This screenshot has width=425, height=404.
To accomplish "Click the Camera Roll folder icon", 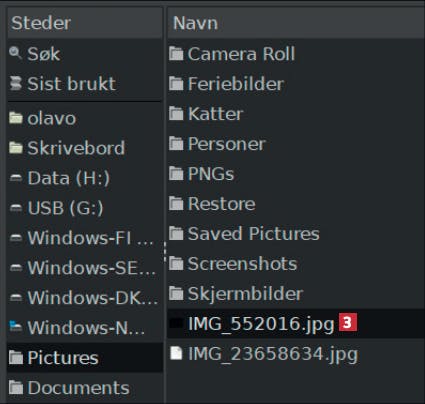I will point(176,54).
